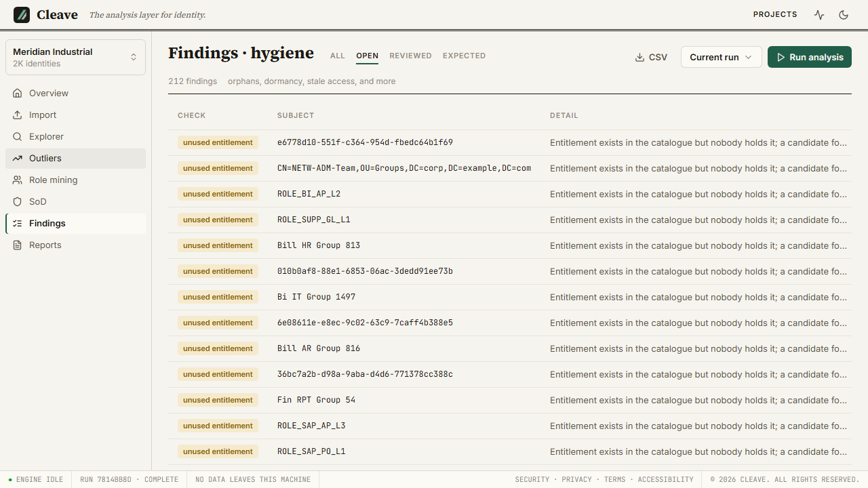This screenshot has height=488, width=868.
Task: Navigate to Outliers
Action: [x=75, y=159]
